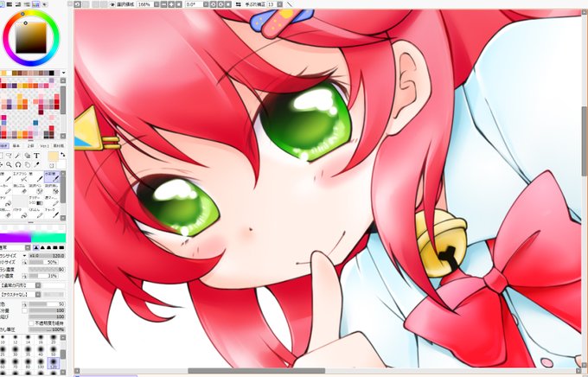The height and width of the screenshot is (377, 588).
Task: Select the Hand pan tool
Action: click(28, 164)
